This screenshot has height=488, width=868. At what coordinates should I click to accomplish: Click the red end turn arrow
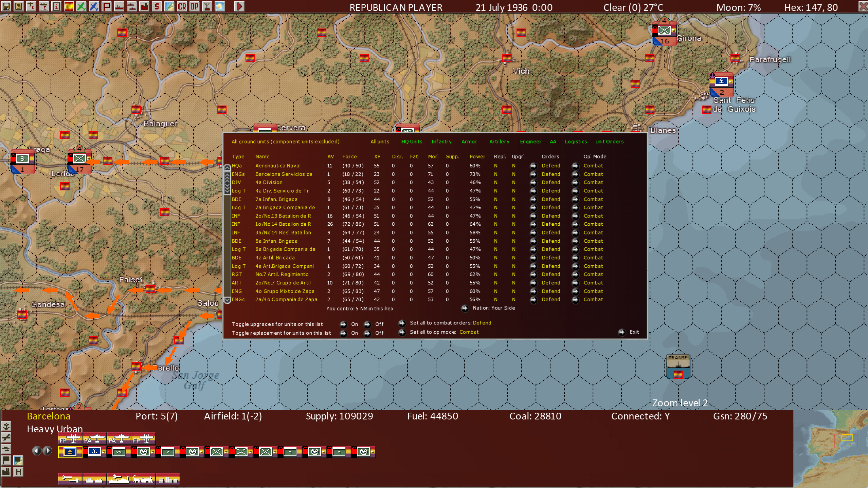pyautogui.click(x=239, y=6)
